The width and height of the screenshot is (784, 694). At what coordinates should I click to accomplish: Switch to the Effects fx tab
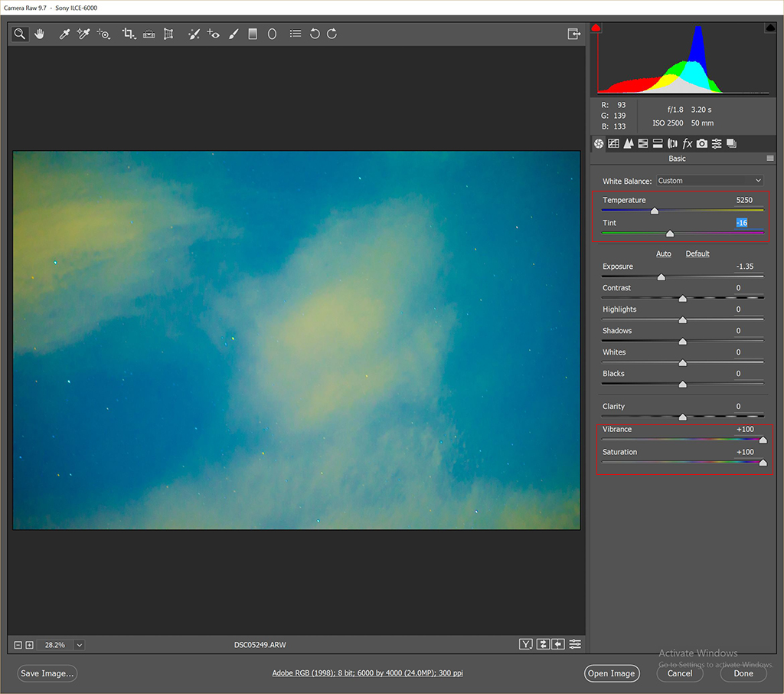click(x=688, y=143)
